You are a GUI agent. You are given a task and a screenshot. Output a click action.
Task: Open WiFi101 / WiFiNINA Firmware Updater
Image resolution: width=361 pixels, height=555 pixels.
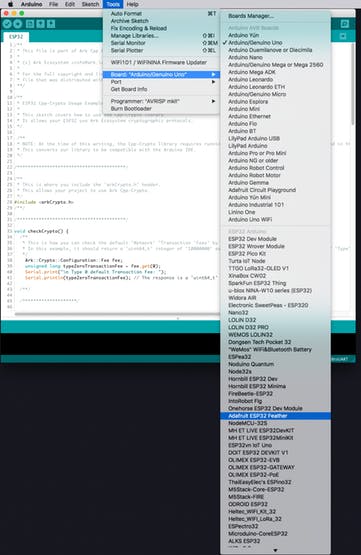pos(161,62)
